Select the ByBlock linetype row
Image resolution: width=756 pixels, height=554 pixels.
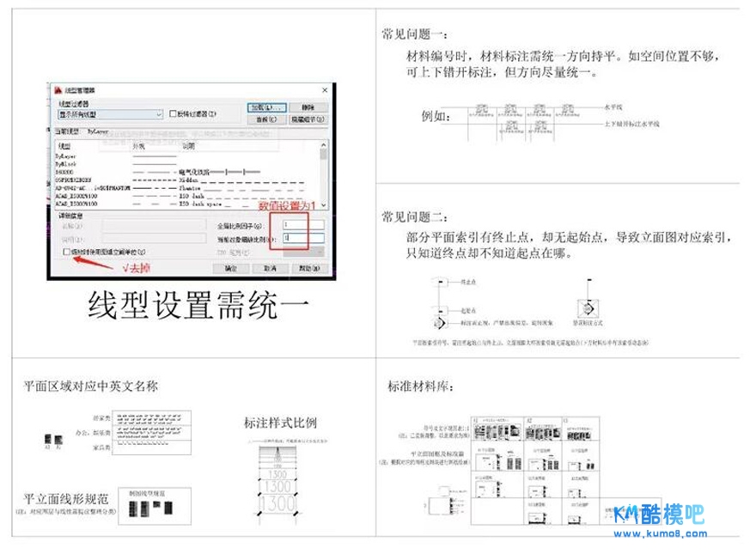coord(66,164)
